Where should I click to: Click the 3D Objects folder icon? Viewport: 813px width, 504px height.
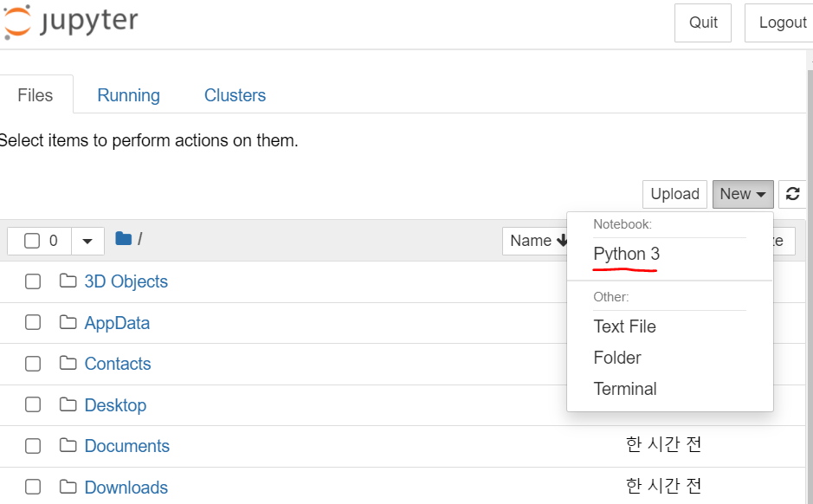pyautogui.click(x=68, y=281)
